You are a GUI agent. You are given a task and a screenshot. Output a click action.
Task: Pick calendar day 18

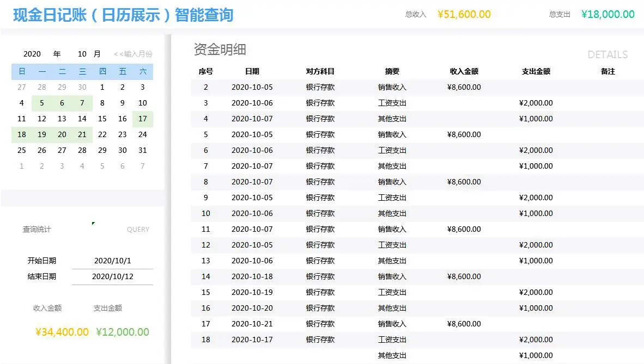point(22,134)
